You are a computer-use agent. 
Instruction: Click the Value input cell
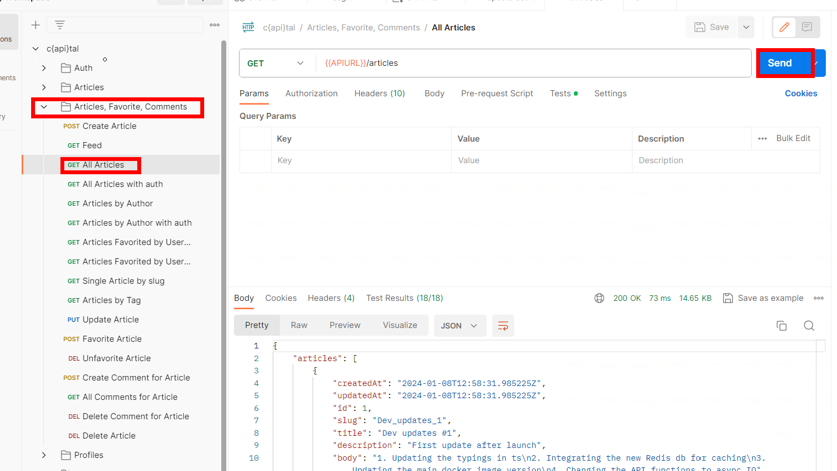click(542, 160)
